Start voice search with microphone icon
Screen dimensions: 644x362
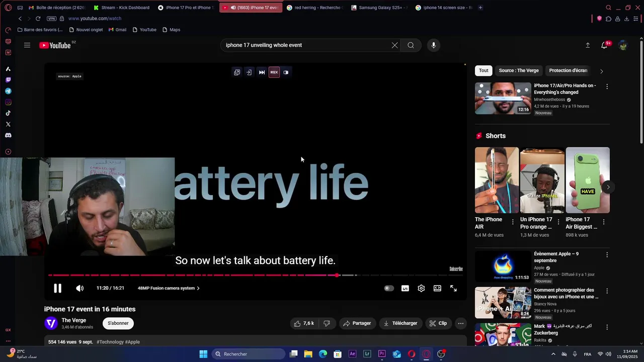[x=433, y=45]
